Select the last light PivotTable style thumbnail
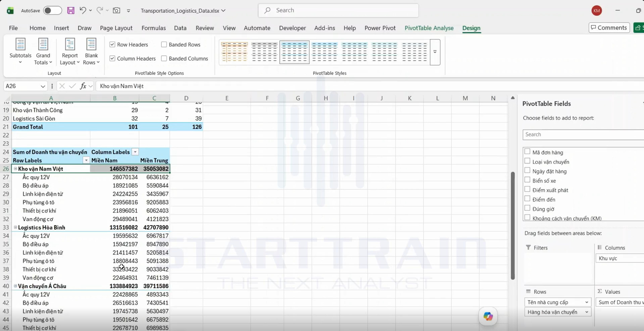Screen dimensions: 644x331 (x=414, y=52)
